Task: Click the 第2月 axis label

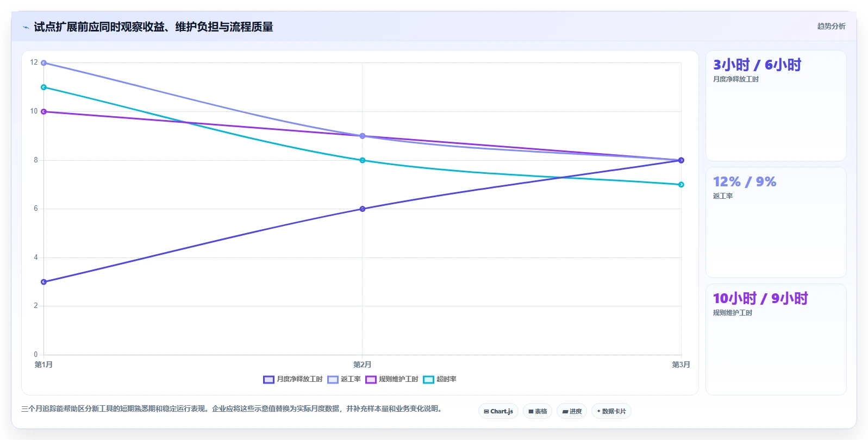Action: [362, 364]
